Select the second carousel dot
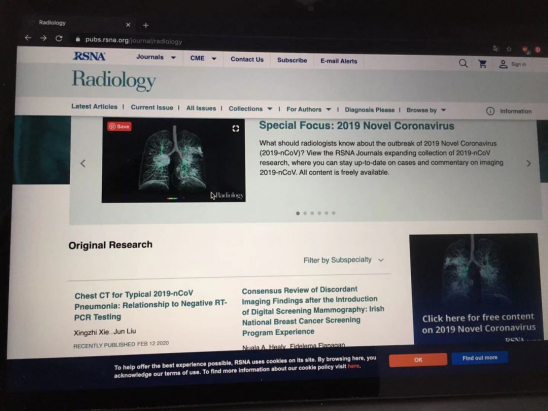Screen dimensions: 548x411 coord(305,213)
